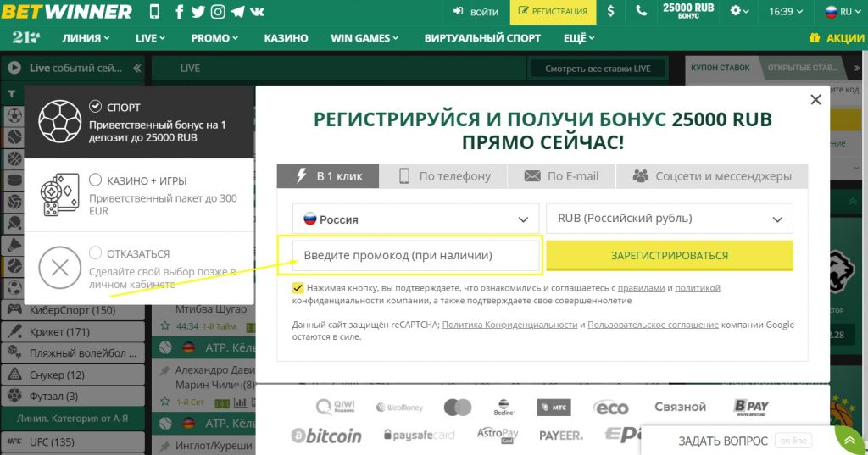Screen dimensions: 868x455
Task: Select the По E-mail registration tab
Action: coord(561,176)
